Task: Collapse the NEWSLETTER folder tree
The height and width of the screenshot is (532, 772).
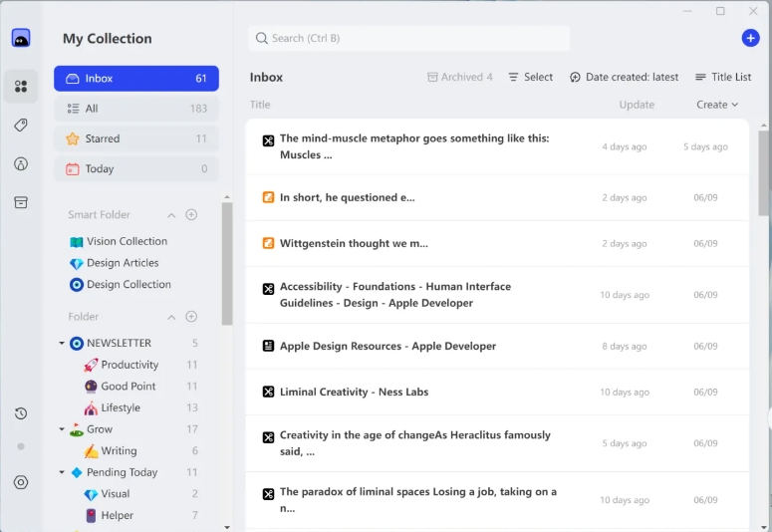Action: (x=62, y=343)
